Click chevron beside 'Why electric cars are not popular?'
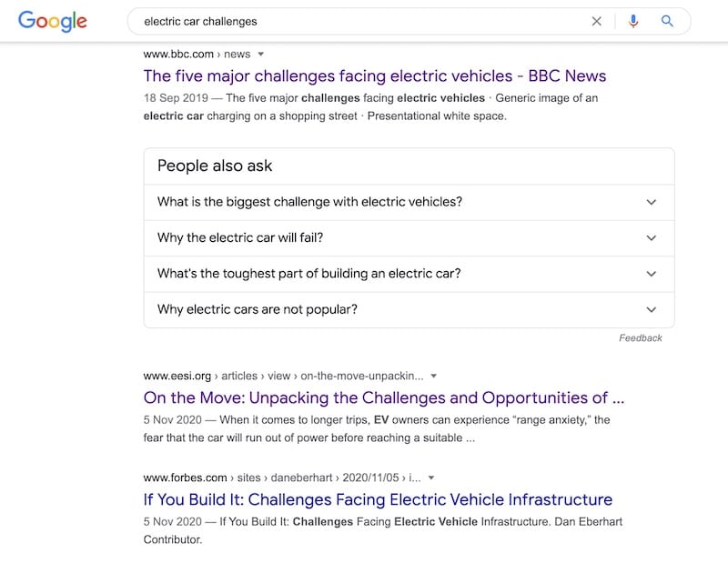728x563 pixels. [651, 309]
